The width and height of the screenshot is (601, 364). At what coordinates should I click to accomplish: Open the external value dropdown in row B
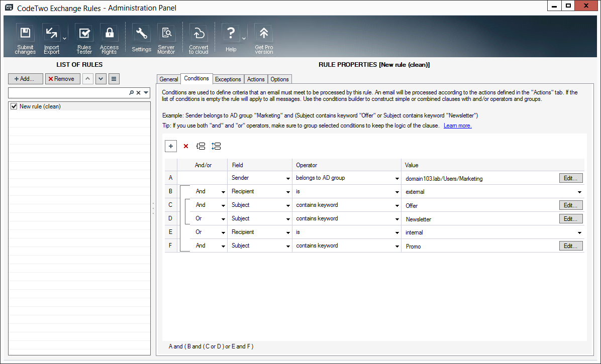579,192
